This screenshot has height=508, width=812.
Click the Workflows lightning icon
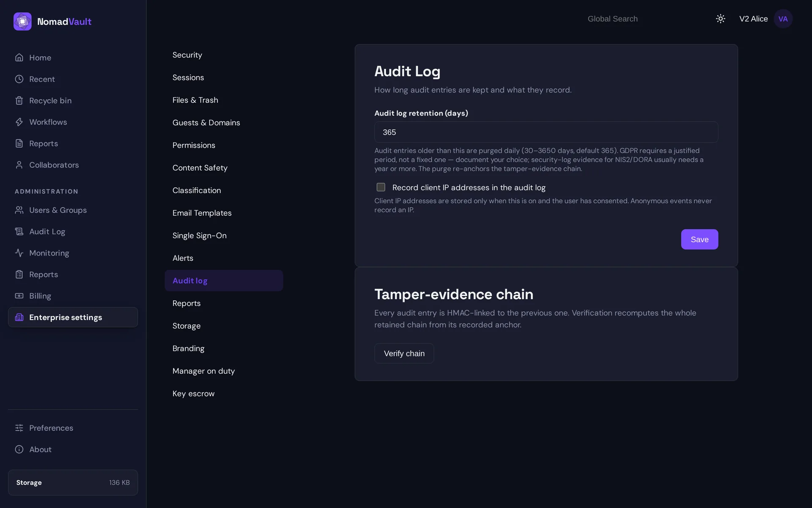click(19, 122)
